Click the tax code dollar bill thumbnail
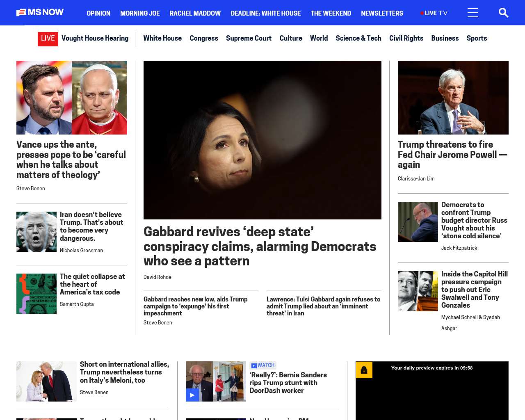 [x=37, y=294]
